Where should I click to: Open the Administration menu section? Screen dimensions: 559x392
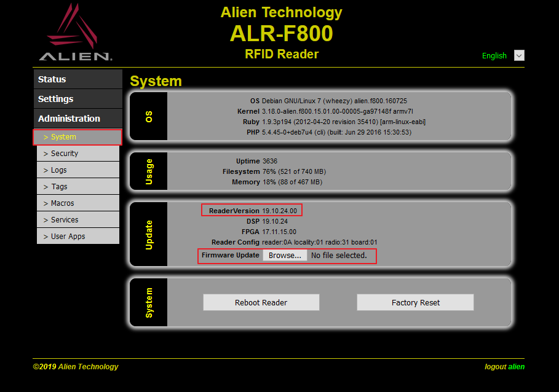tap(78, 118)
